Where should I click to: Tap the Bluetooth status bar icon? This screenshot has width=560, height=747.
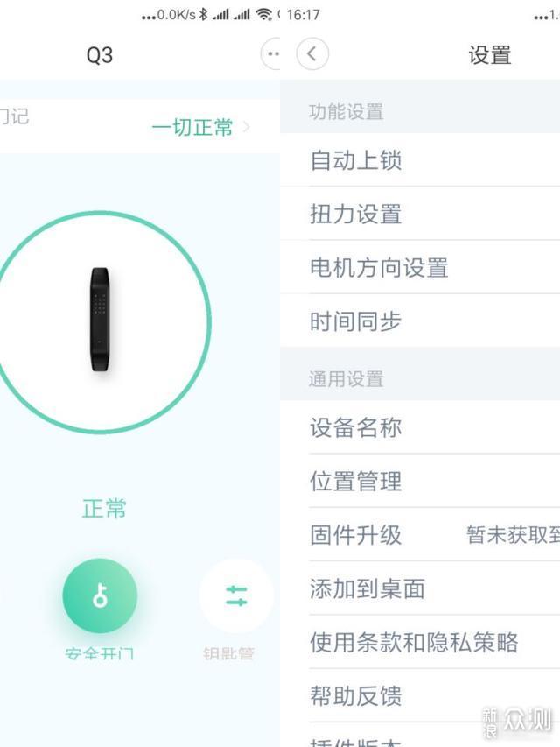tap(203, 15)
